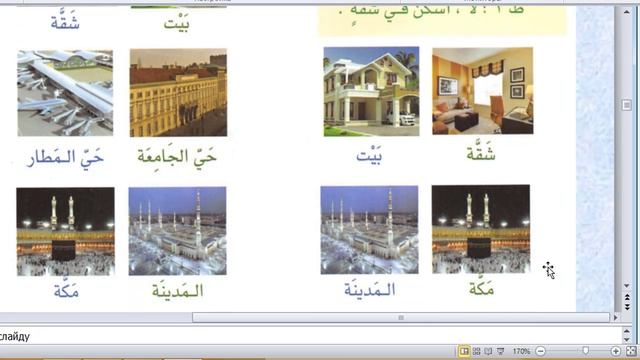Click into the notes pane text 'слайду'
640x360 pixels.
(x=15, y=337)
